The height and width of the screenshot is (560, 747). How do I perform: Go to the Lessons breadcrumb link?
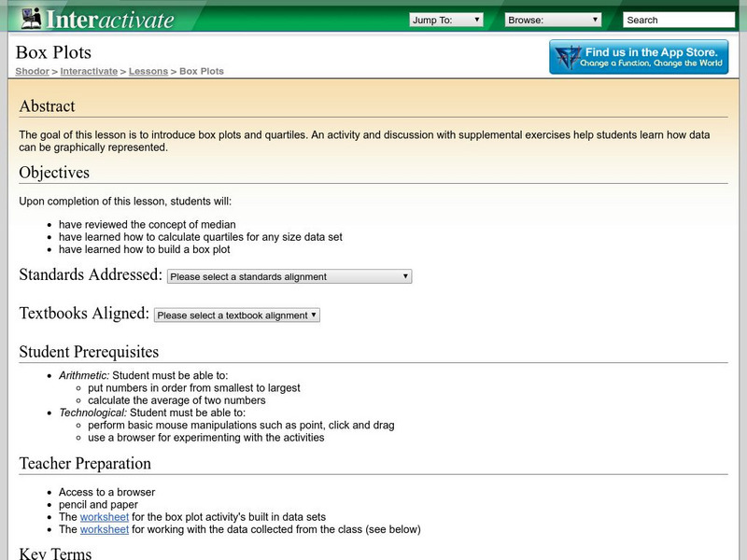pos(148,71)
